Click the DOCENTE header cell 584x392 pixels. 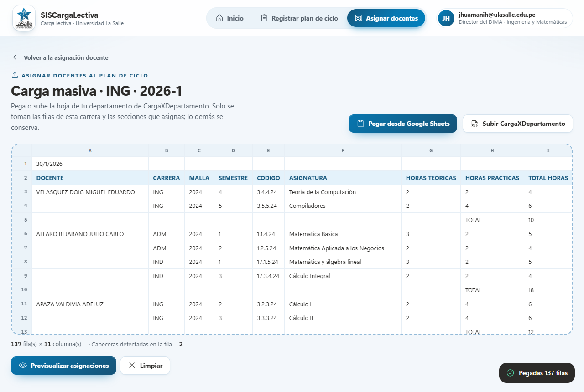pos(90,178)
